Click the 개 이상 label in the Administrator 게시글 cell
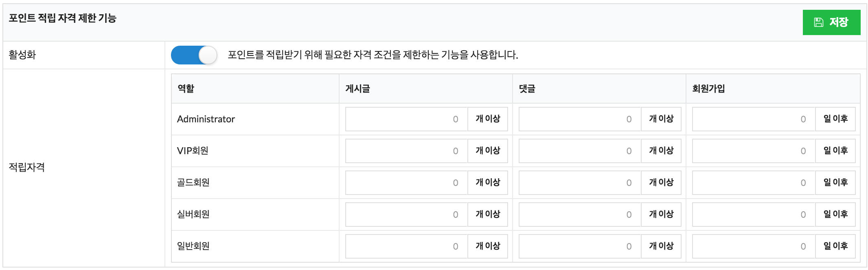 coord(488,119)
